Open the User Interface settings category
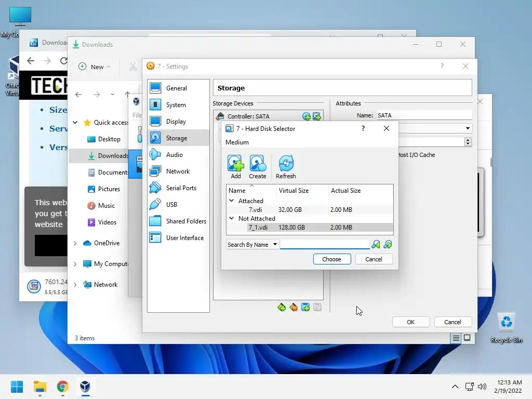The image size is (532, 399). point(179,238)
